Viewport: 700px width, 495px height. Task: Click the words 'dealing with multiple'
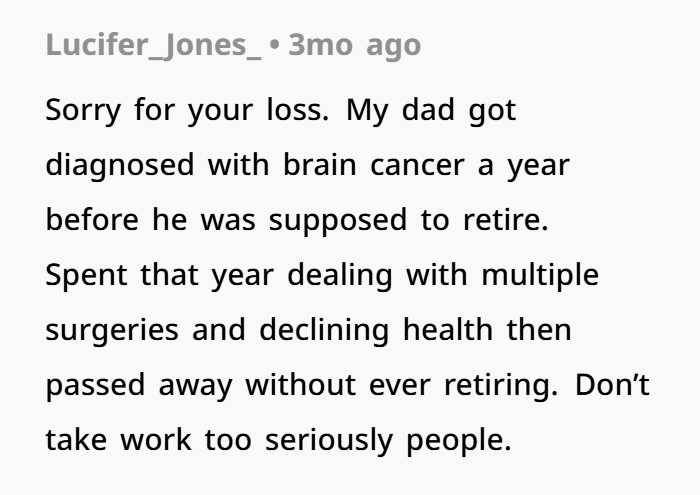pos(443,275)
